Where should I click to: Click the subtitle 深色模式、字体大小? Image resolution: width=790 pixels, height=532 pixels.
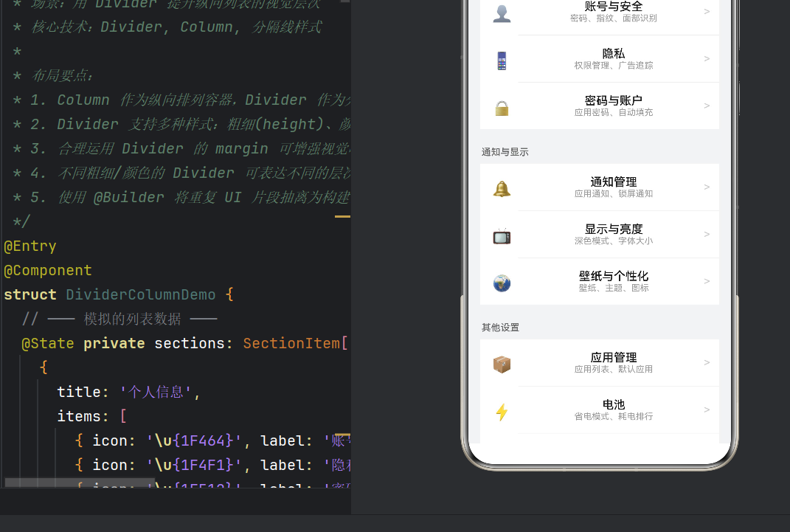click(614, 241)
